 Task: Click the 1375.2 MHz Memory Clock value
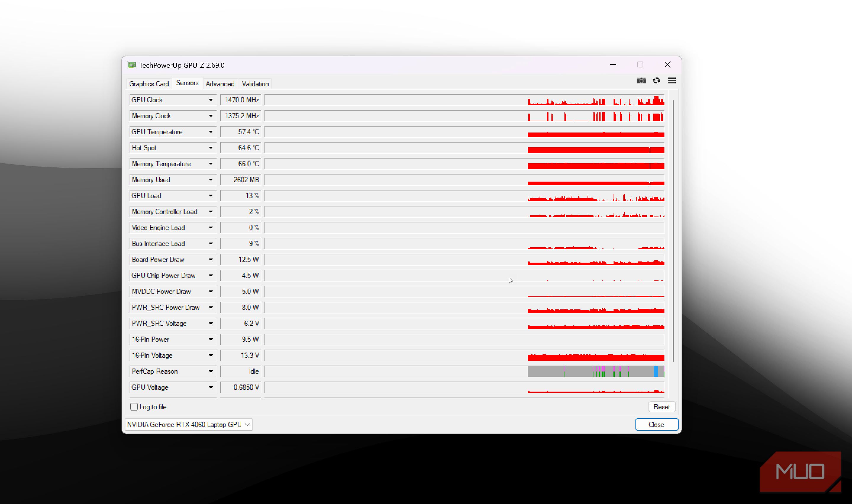(x=241, y=116)
